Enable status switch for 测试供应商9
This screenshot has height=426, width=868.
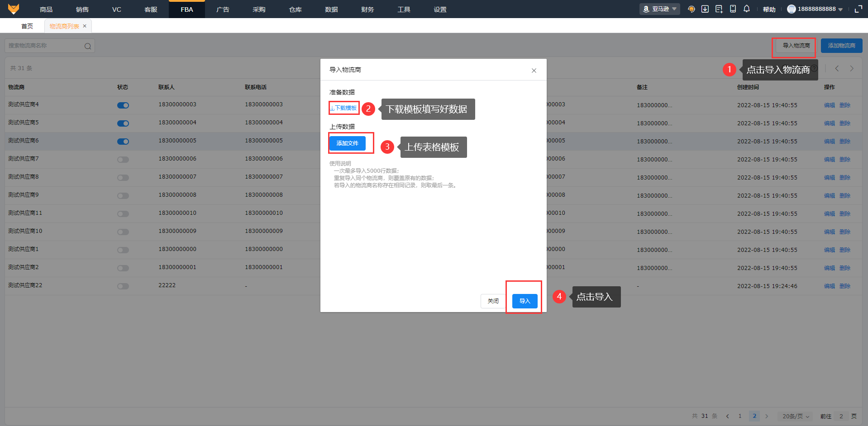tap(123, 196)
